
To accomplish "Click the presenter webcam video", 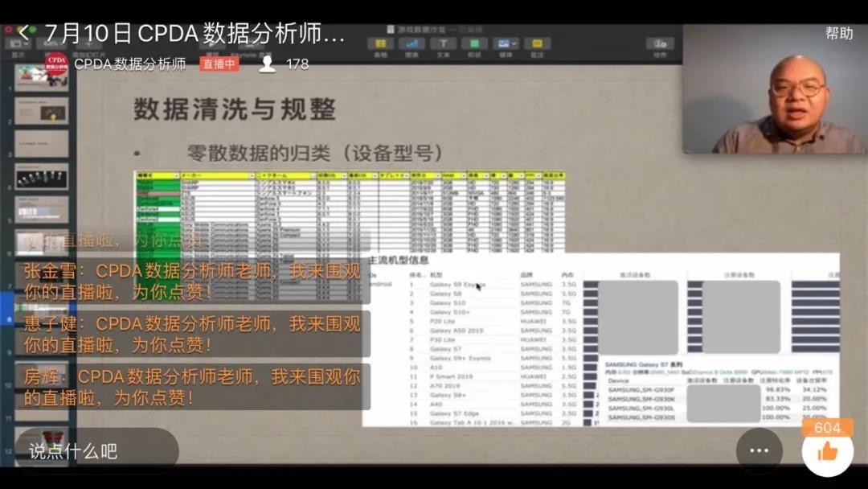I will 775,88.
